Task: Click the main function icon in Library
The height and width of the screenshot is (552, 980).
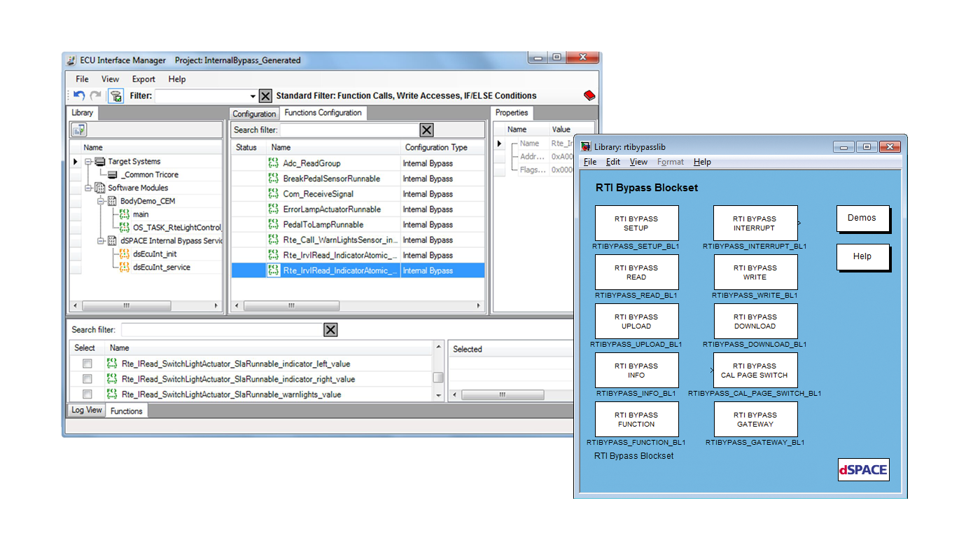Action: 125,214
